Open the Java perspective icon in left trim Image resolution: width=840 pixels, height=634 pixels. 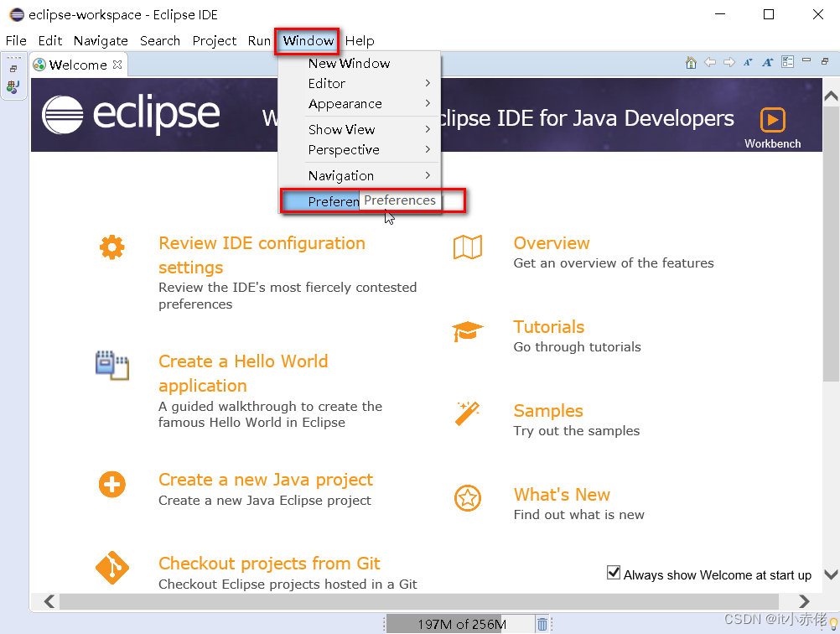(x=13, y=87)
